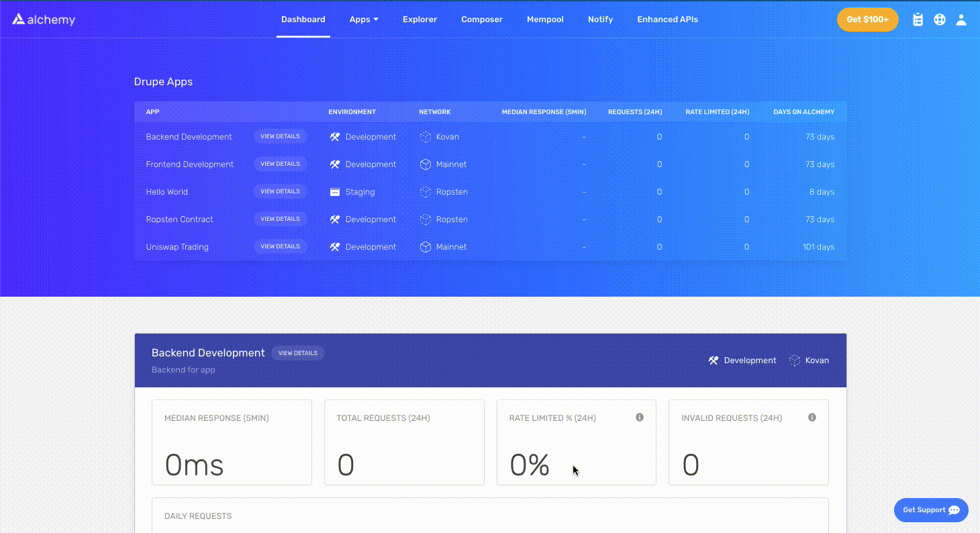Expand details for Ropsten Contract app

coord(281,219)
